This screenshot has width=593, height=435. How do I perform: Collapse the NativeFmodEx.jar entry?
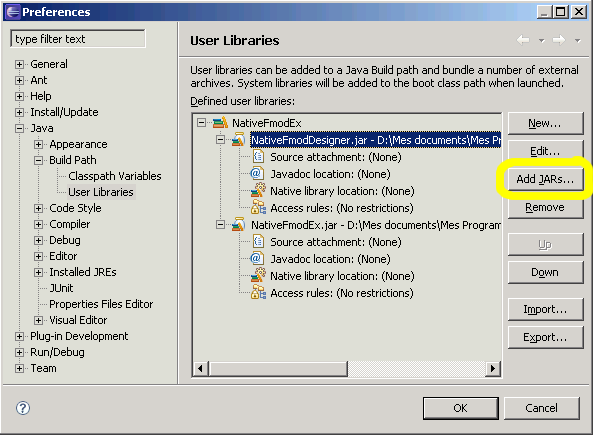click(220, 225)
